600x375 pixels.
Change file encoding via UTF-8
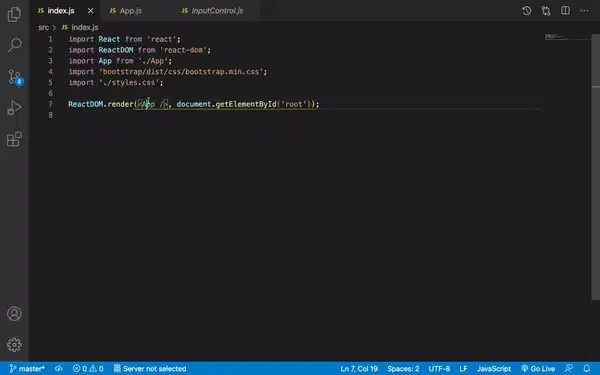(x=439, y=368)
